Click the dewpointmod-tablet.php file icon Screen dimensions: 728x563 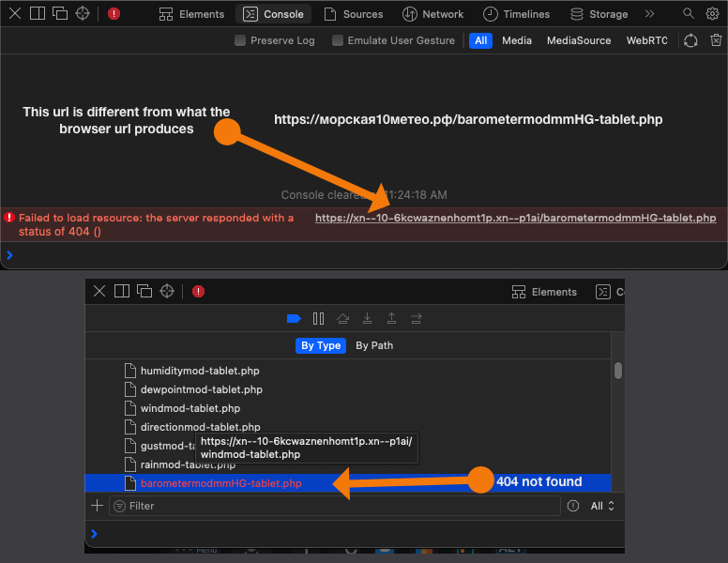point(130,389)
